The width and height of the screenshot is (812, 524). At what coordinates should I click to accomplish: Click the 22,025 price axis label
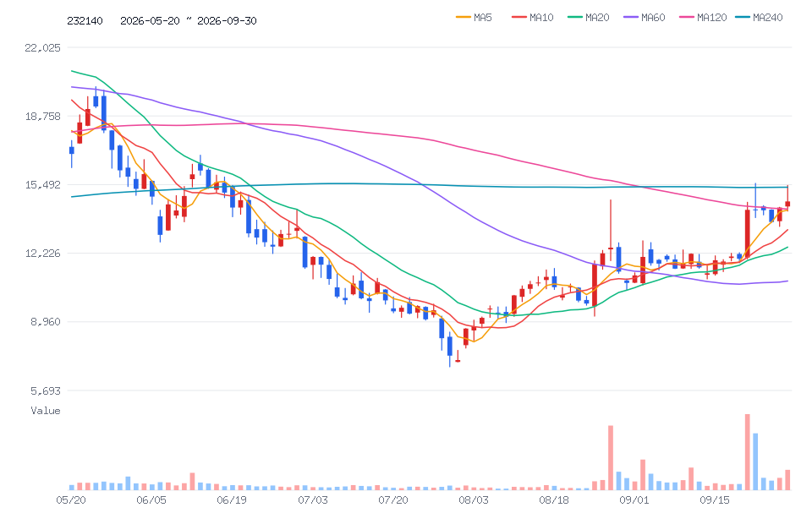click(x=42, y=47)
